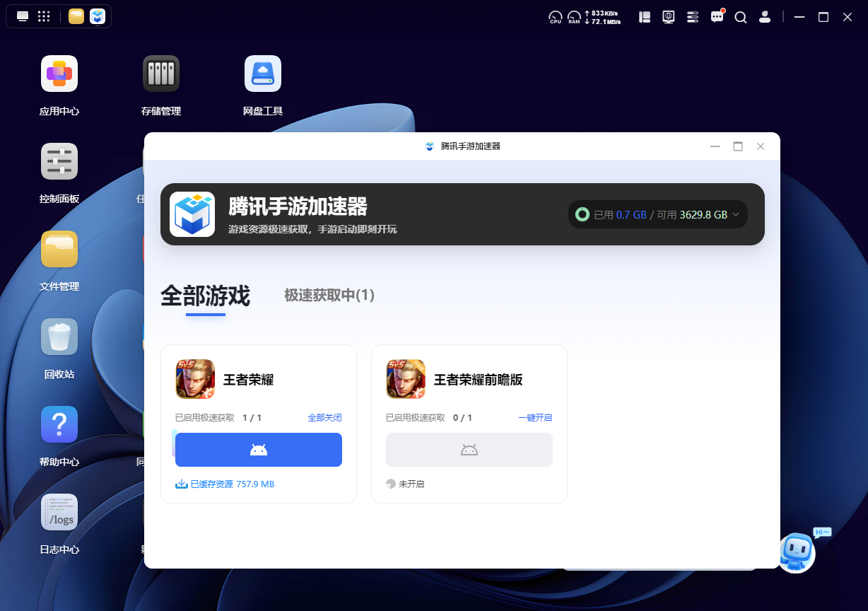Open the network monitor icon in top bar
Screen dimensions: 868x611
pos(669,17)
